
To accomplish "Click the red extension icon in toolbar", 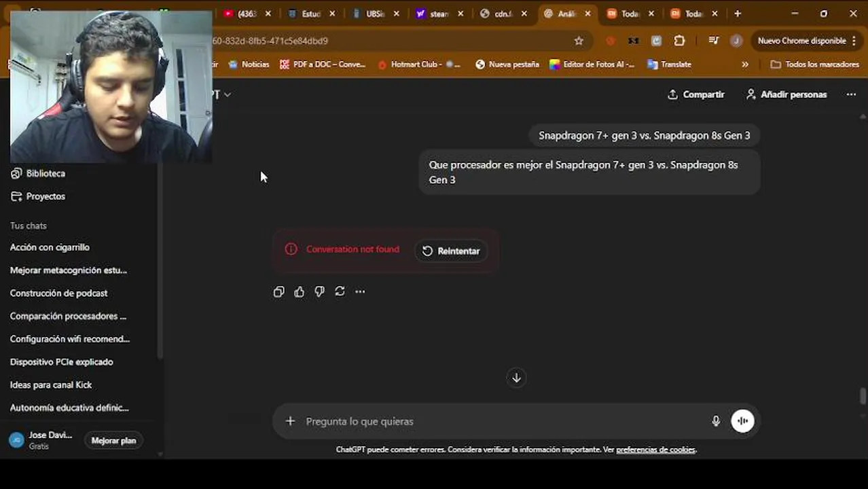I will pos(611,41).
